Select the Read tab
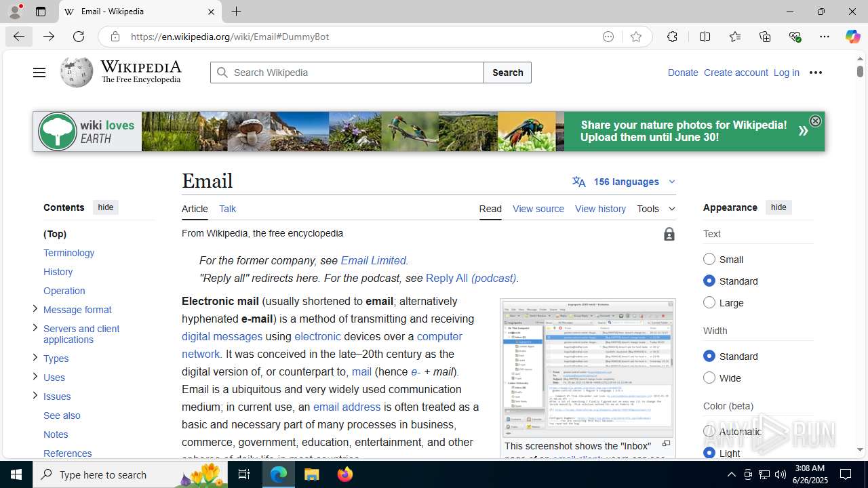Image resolution: width=868 pixels, height=488 pixels. (x=490, y=209)
